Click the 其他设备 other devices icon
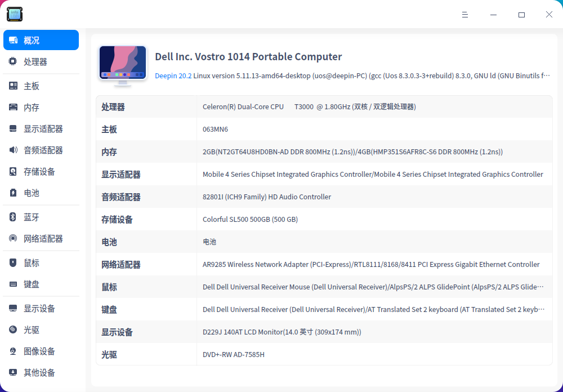Screen dimensions: 563x392 point(13,372)
